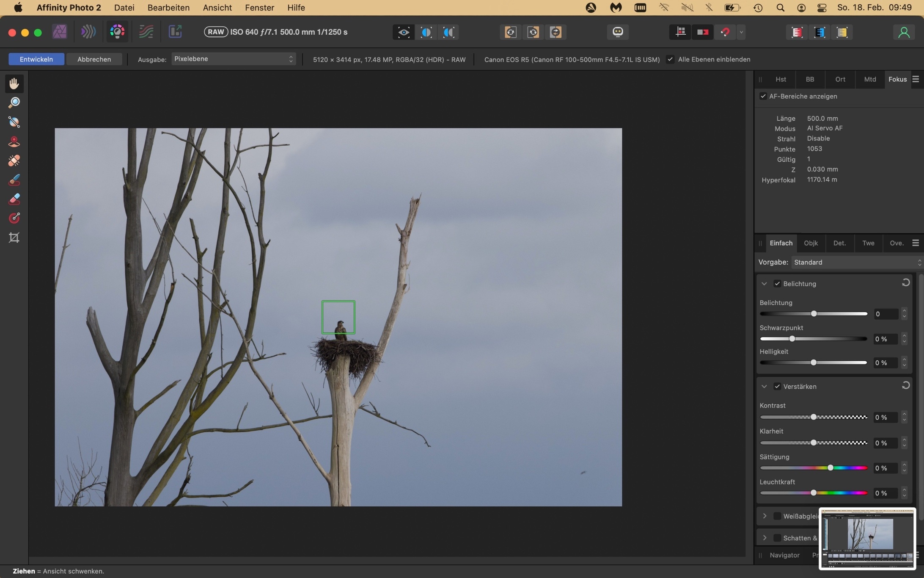Select the Red Eye Removal tool

point(14,141)
